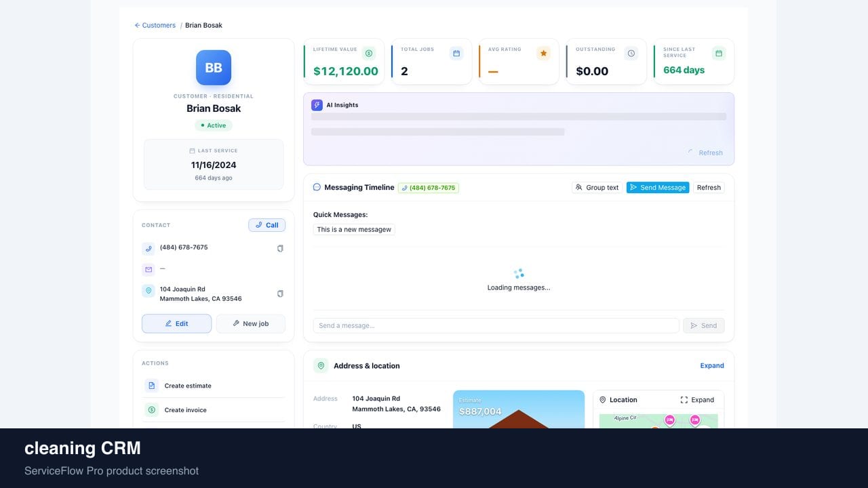
Task: Click the $12,120.00 lifetime value
Action: click(x=346, y=71)
